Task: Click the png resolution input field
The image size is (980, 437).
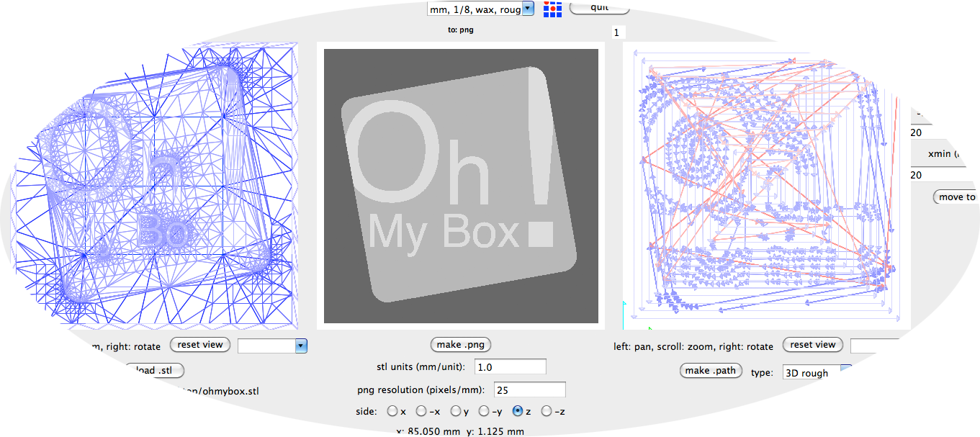Action: 529,389
